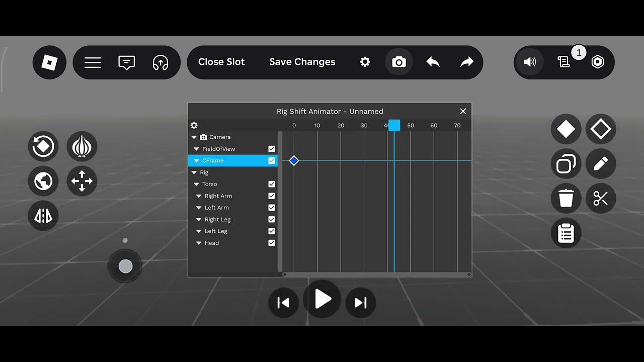Open the hamburger menu
The image size is (644, 362).
tap(93, 62)
